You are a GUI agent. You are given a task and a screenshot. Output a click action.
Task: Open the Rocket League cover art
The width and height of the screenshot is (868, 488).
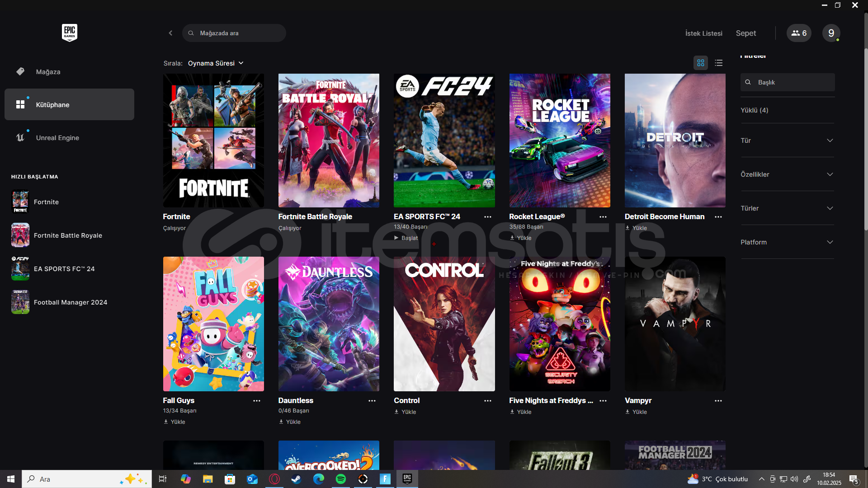(560, 141)
